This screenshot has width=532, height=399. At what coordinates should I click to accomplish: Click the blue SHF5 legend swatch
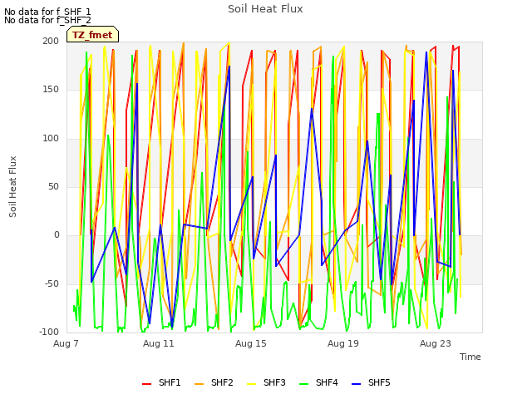[x=357, y=384]
